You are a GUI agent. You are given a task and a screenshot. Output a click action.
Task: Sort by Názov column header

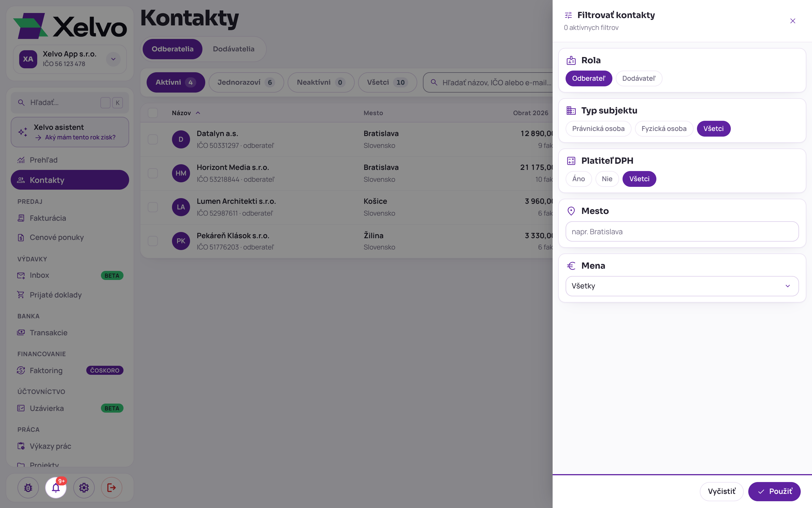pyautogui.click(x=186, y=113)
